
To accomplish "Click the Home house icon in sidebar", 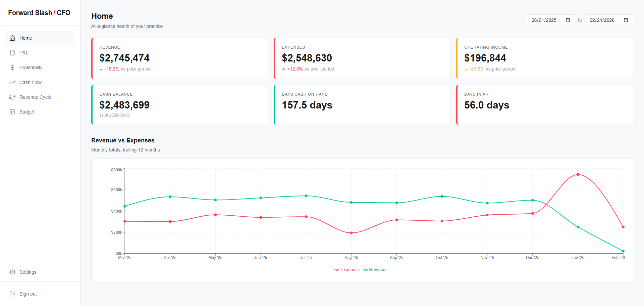I will (x=12, y=38).
